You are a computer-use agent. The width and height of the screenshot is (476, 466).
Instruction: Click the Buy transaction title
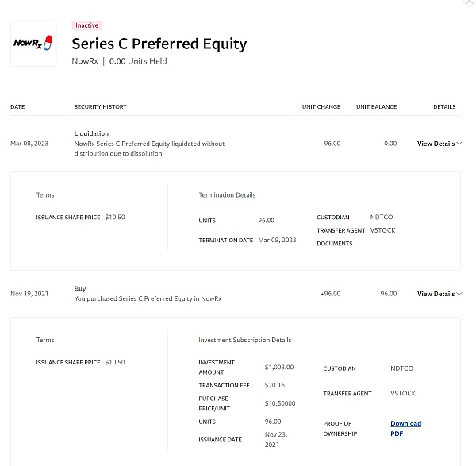pyautogui.click(x=80, y=289)
